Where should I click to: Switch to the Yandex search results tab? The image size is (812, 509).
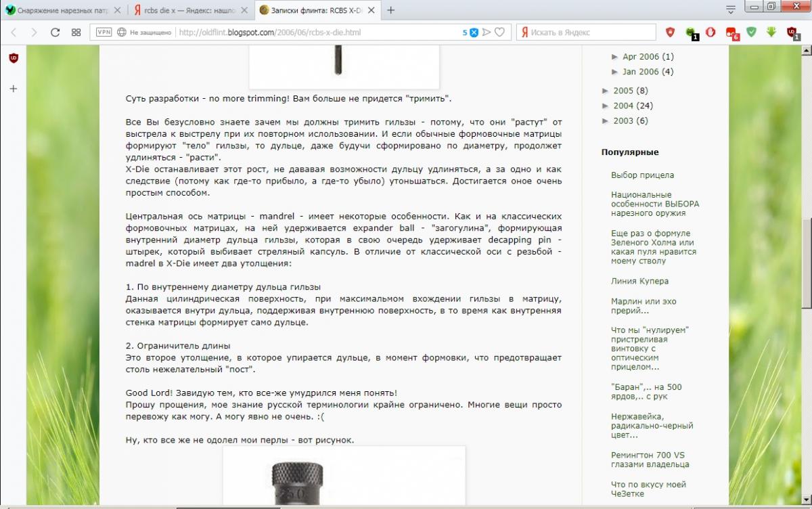(191, 10)
